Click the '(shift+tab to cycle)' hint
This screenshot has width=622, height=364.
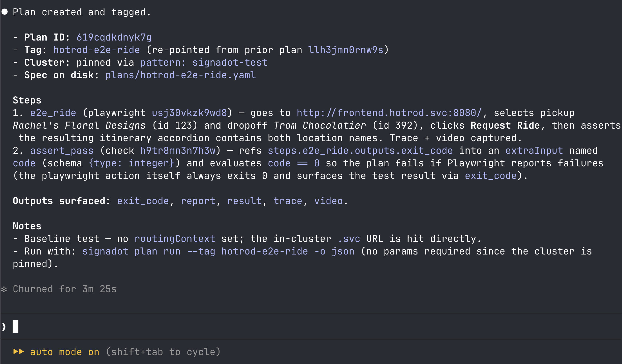163,352
